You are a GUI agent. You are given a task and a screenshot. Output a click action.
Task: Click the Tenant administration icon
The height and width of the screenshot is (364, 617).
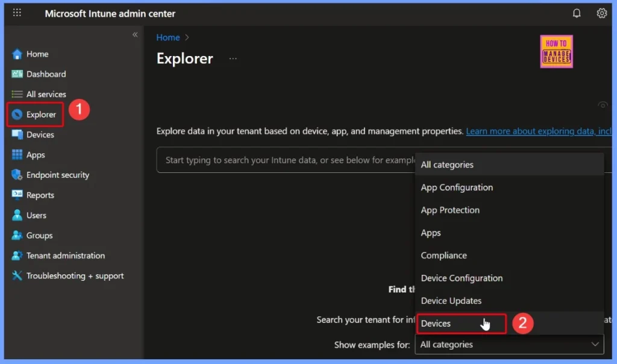[x=17, y=256]
